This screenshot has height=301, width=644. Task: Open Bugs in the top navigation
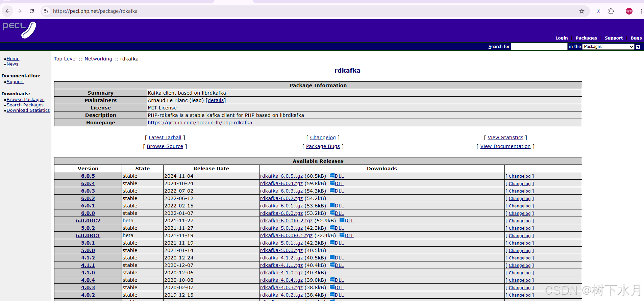636,38
